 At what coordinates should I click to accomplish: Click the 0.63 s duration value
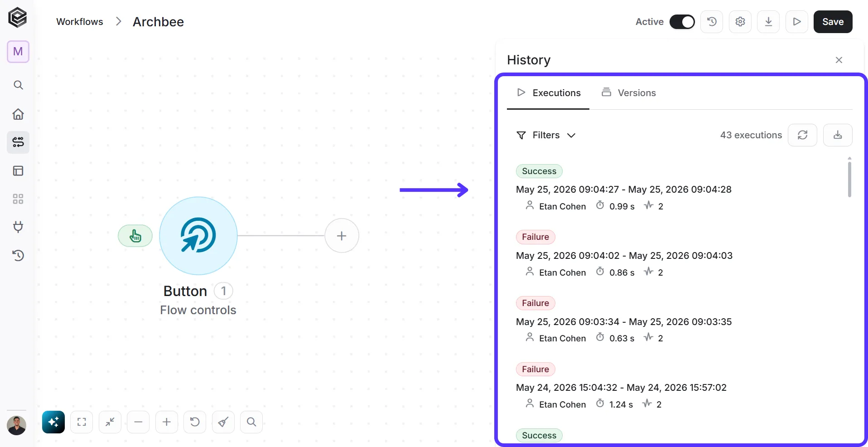pyautogui.click(x=622, y=338)
